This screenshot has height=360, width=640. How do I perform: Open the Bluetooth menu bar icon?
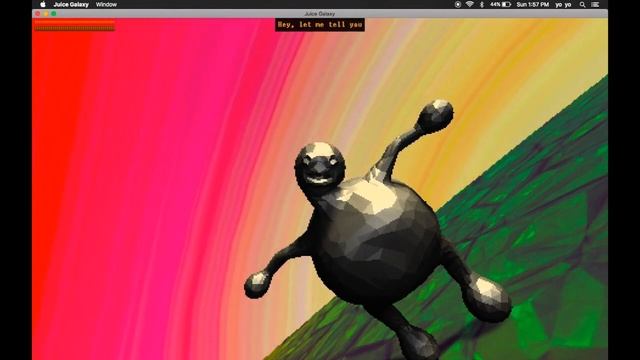482,4
